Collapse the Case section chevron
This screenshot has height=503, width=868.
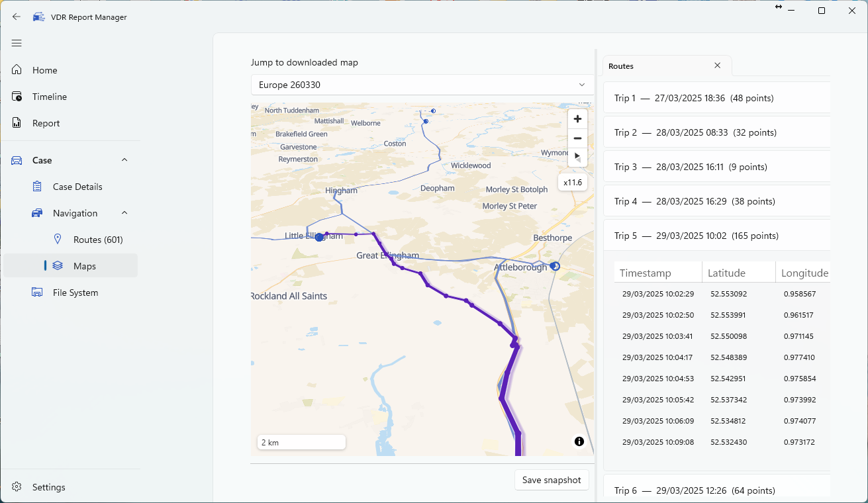(x=124, y=160)
